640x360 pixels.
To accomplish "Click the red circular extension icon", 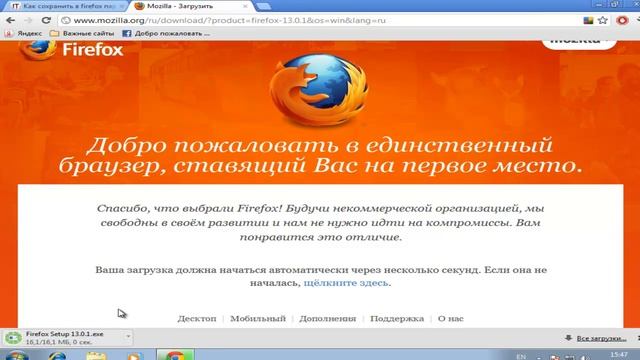I will [622, 20].
